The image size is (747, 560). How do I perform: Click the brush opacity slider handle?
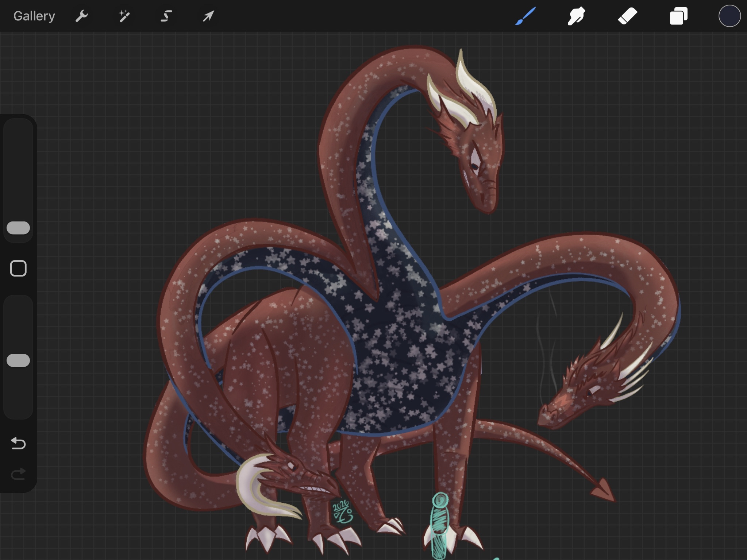(18, 360)
